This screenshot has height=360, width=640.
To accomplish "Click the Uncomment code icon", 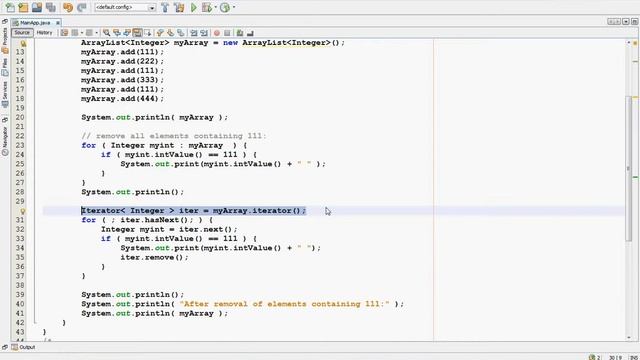I will pyautogui.click(x=250, y=33).
